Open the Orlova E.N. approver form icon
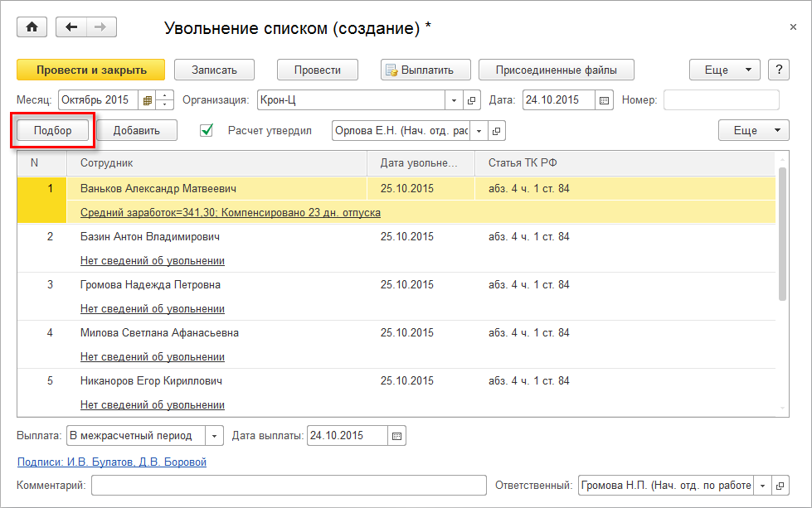The height and width of the screenshot is (508, 812). (497, 131)
